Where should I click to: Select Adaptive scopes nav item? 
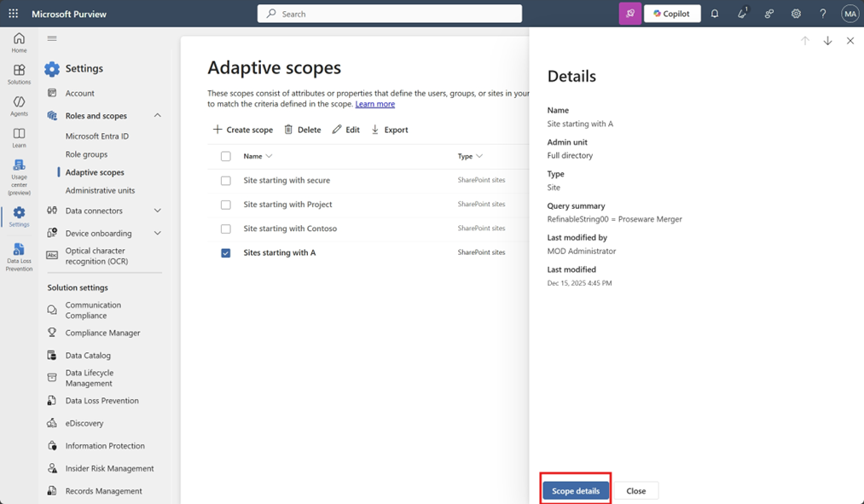(95, 172)
